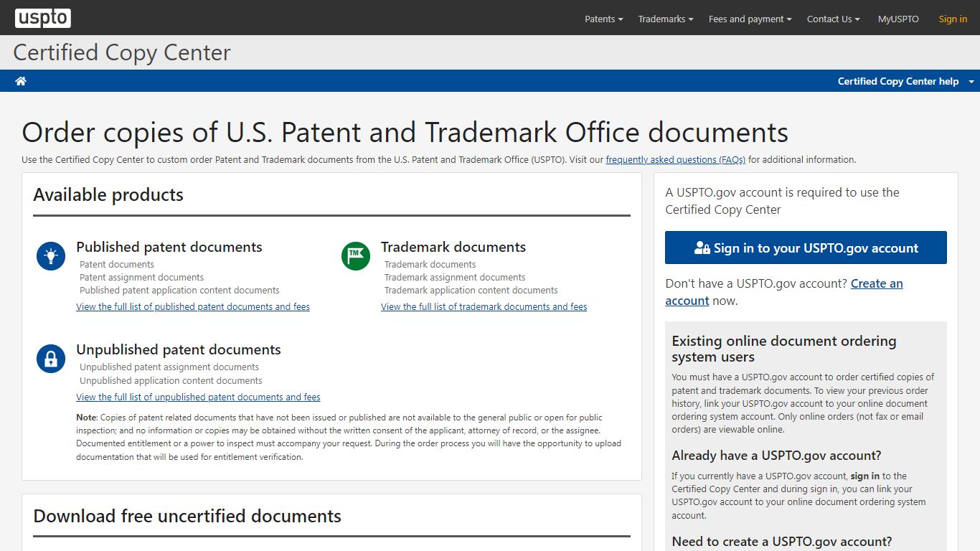View full list of unpublished patent documents

198,397
